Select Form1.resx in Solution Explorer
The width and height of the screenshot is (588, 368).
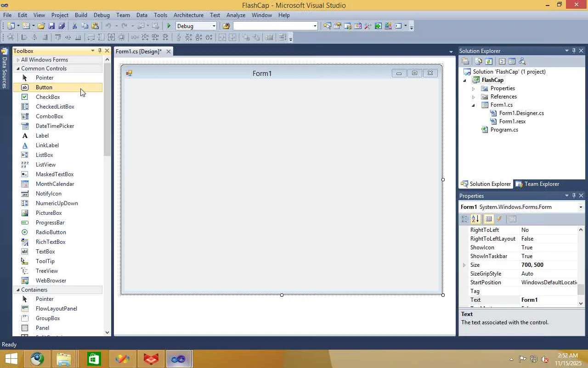tap(512, 121)
